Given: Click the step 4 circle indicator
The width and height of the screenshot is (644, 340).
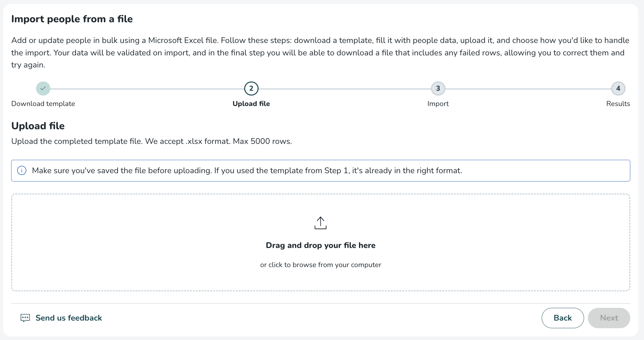Looking at the screenshot, I should click(x=618, y=89).
